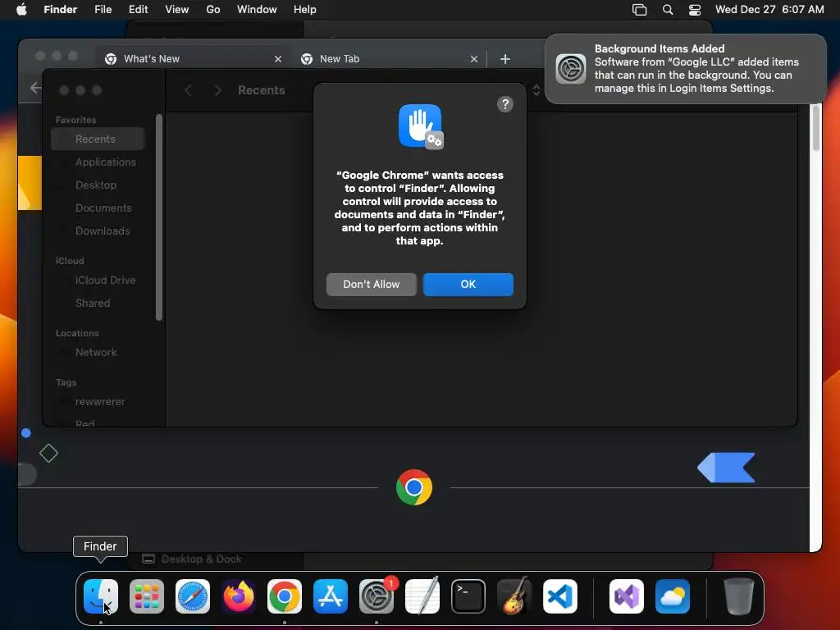Open Visual Studio from the Dock

coord(627,596)
